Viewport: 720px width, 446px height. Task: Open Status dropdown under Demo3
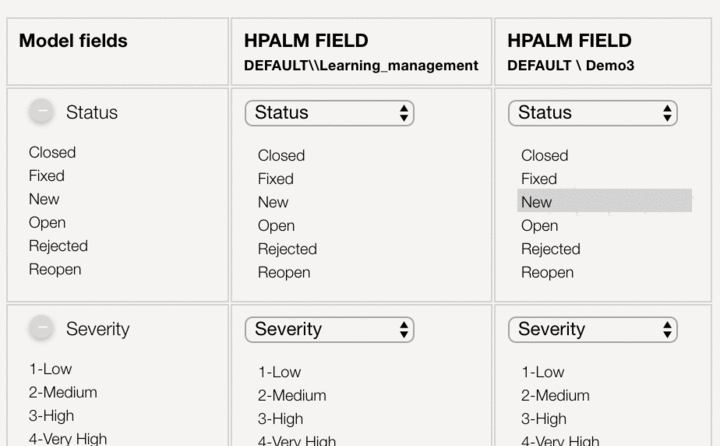592,113
